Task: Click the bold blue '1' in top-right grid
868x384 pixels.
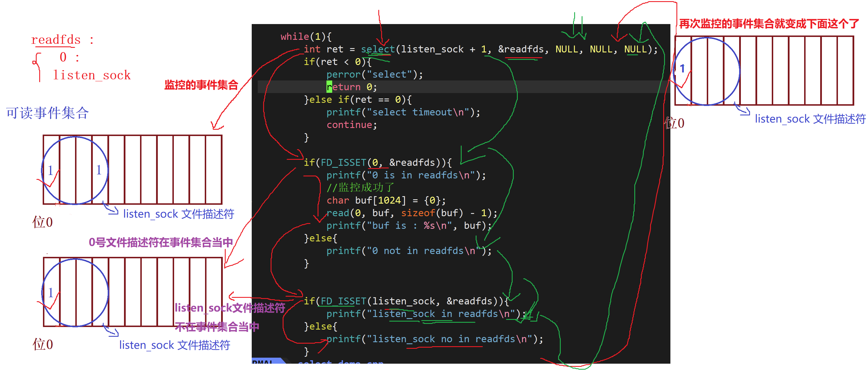Action: coord(682,69)
